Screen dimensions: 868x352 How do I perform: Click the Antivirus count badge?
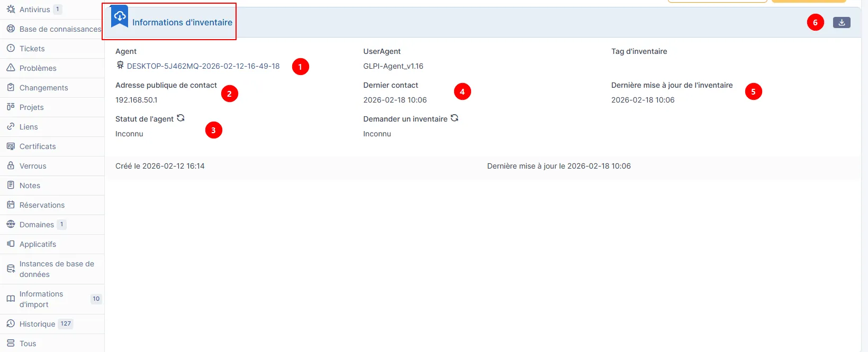click(x=58, y=10)
